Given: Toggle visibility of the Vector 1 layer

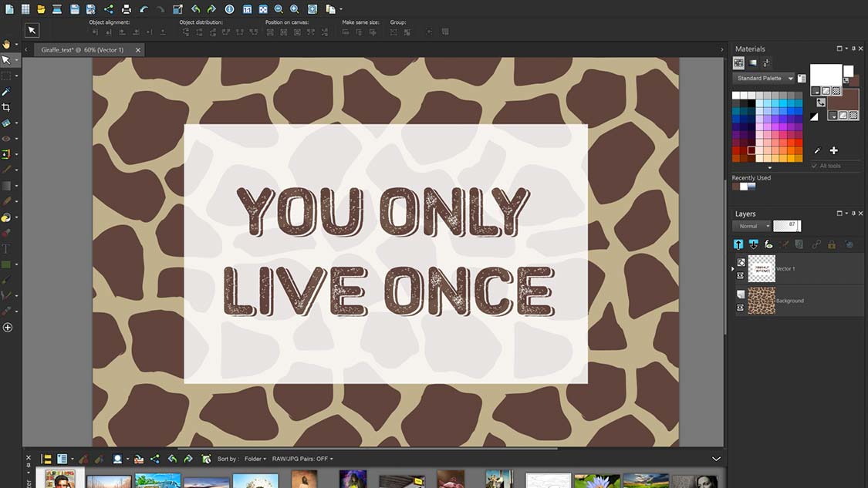Looking at the screenshot, I should [741, 274].
